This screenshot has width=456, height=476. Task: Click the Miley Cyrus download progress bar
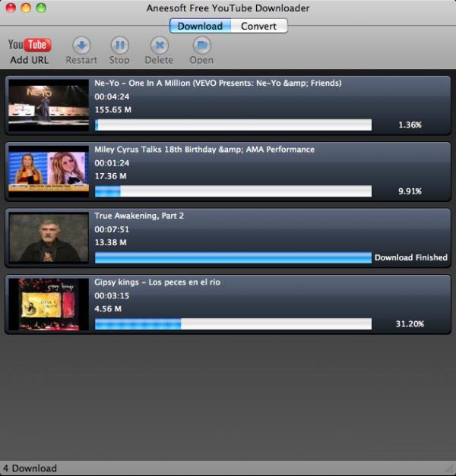click(233, 191)
